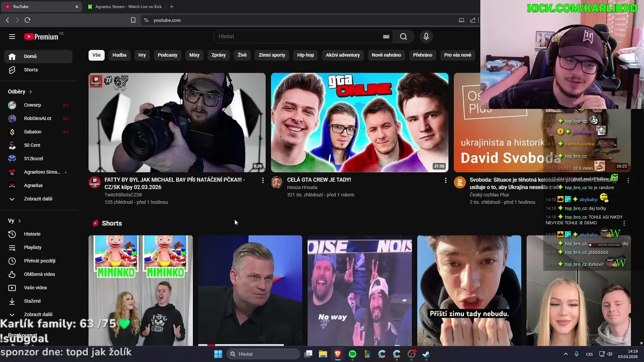This screenshot has width=644, height=362.
Task: Open options menu for CELÁ GTA CREW video
Action: click(x=445, y=180)
